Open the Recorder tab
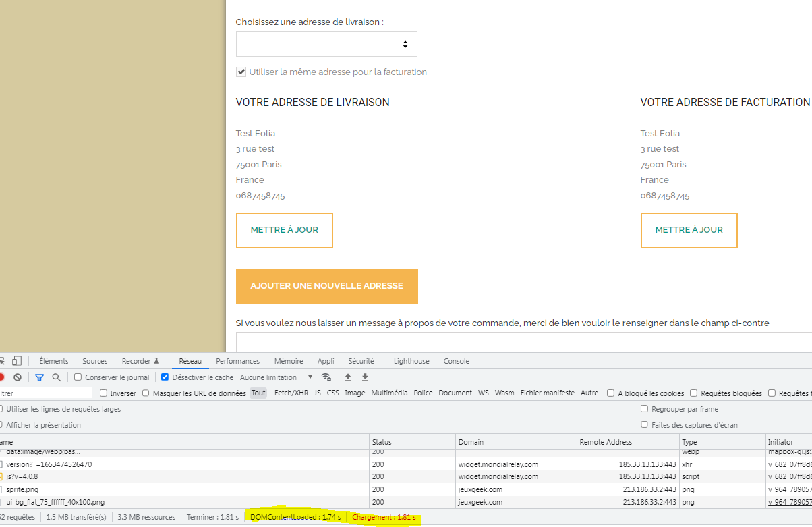The height and width of the screenshot is (527, 812). coord(141,361)
